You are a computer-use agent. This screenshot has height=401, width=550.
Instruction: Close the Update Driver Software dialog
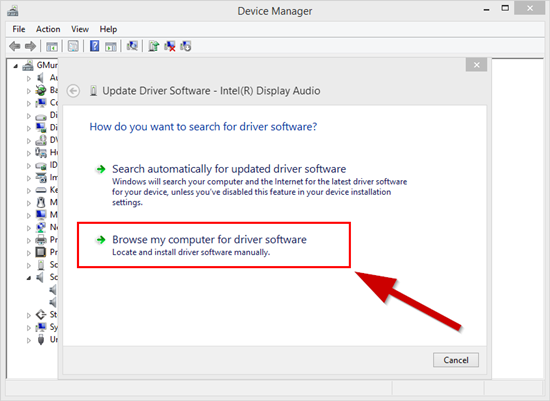[x=476, y=65]
